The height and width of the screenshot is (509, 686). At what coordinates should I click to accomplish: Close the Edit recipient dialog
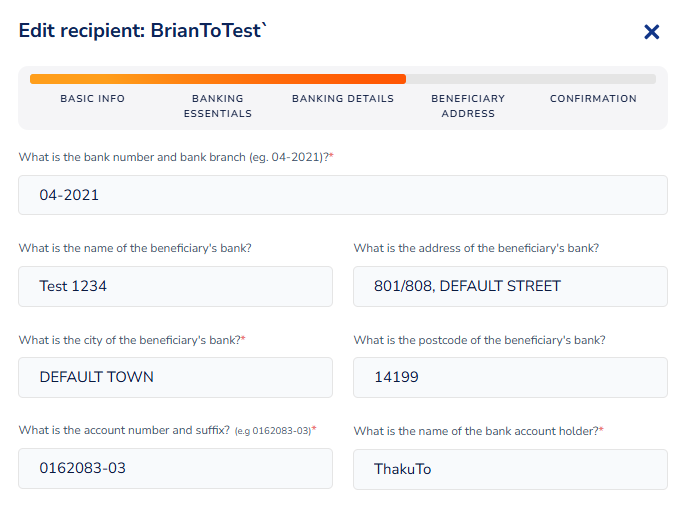coord(652,32)
